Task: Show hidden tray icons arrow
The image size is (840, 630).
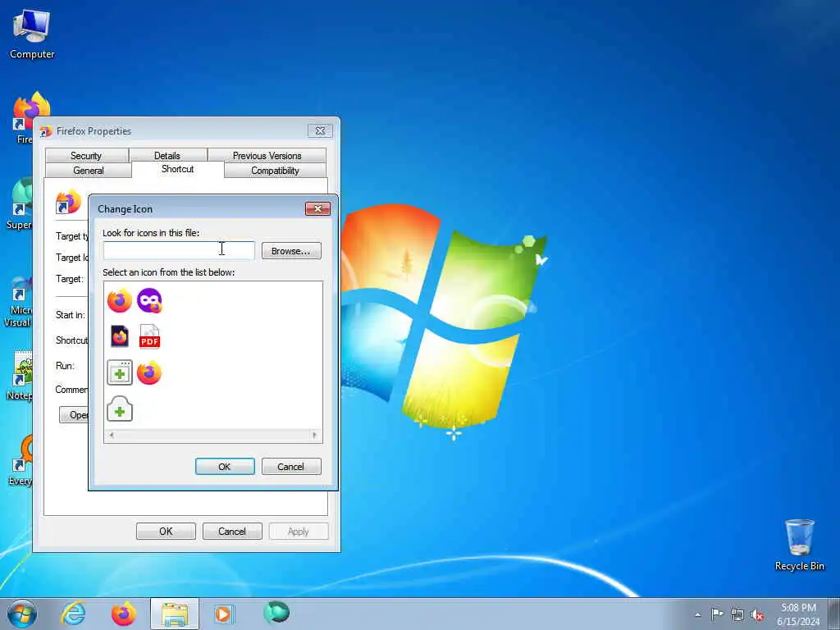Action: [697, 614]
